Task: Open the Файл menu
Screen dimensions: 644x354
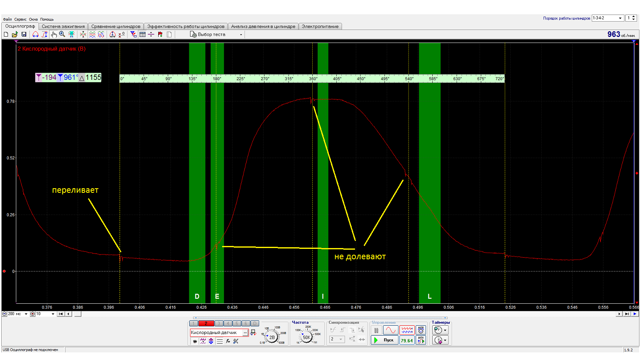Action: (7, 20)
